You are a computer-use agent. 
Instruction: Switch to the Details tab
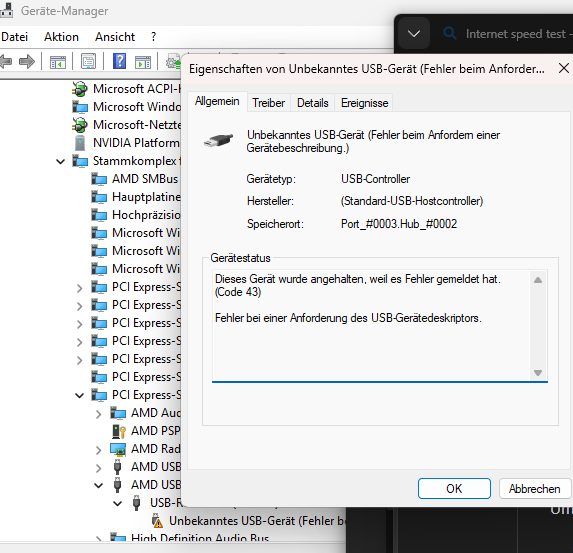tap(313, 103)
